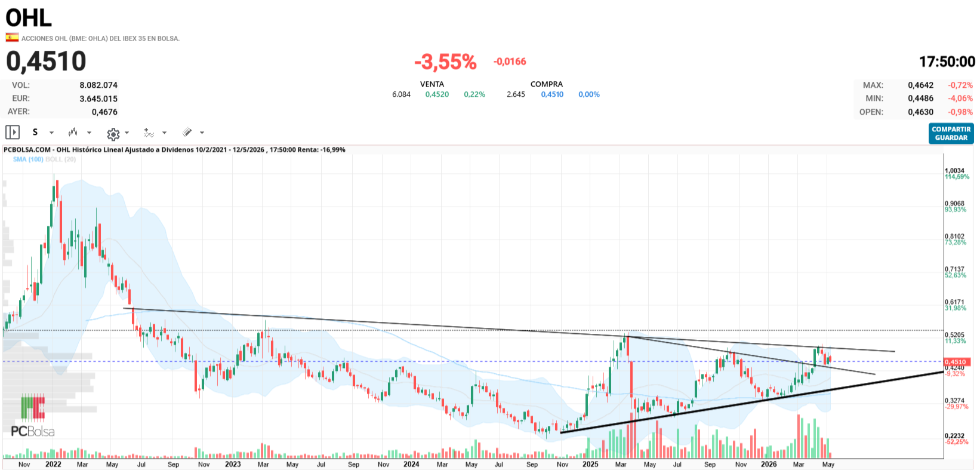
Task: Click the COMPRA column header
Action: click(x=547, y=84)
